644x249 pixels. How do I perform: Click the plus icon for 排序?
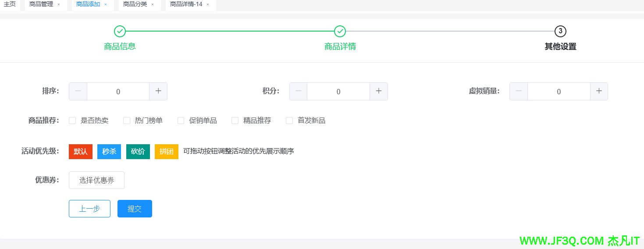158,91
